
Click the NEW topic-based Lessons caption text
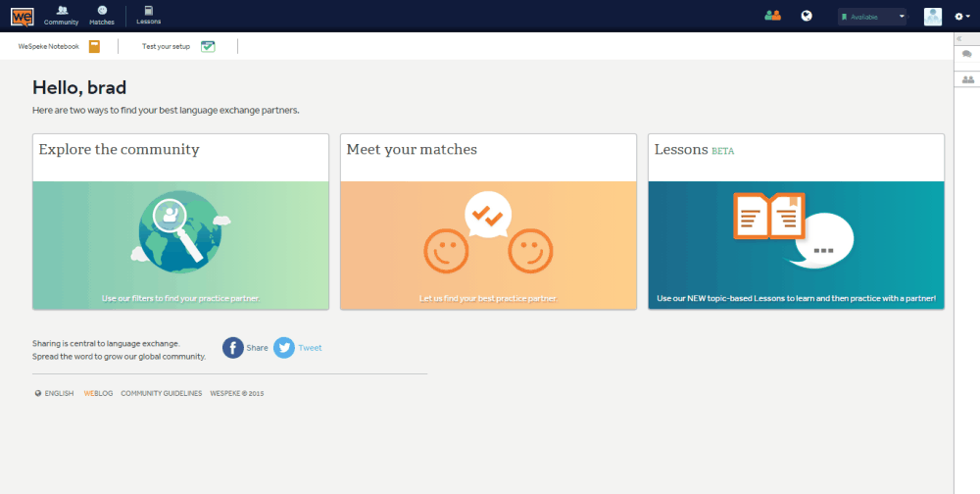pyautogui.click(x=796, y=298)
